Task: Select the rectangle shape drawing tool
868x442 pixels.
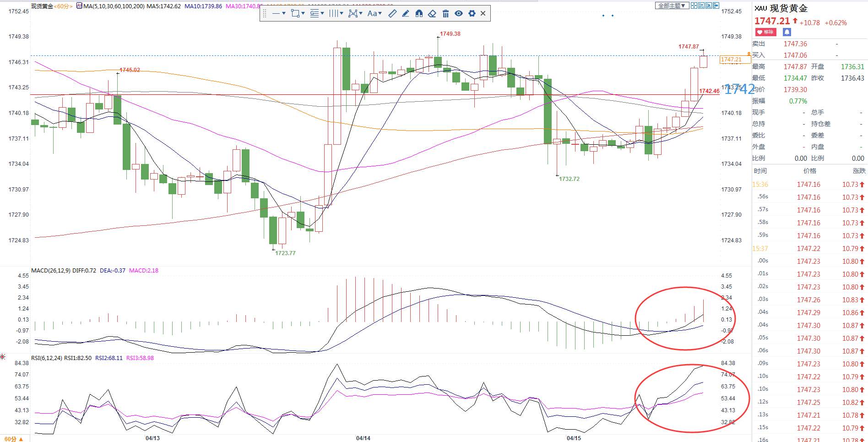Action: point(295,14)
